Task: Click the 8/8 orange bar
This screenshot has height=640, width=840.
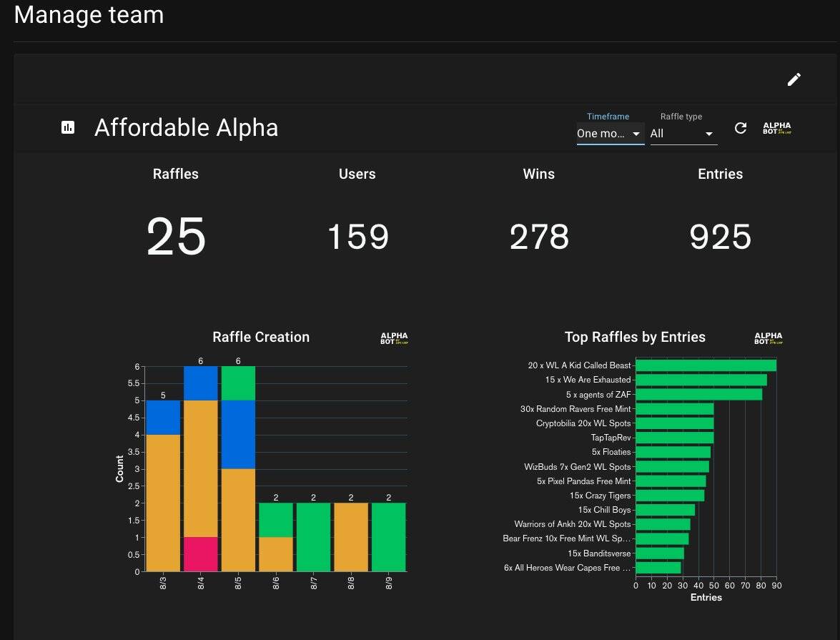Action: coord(351,537)
